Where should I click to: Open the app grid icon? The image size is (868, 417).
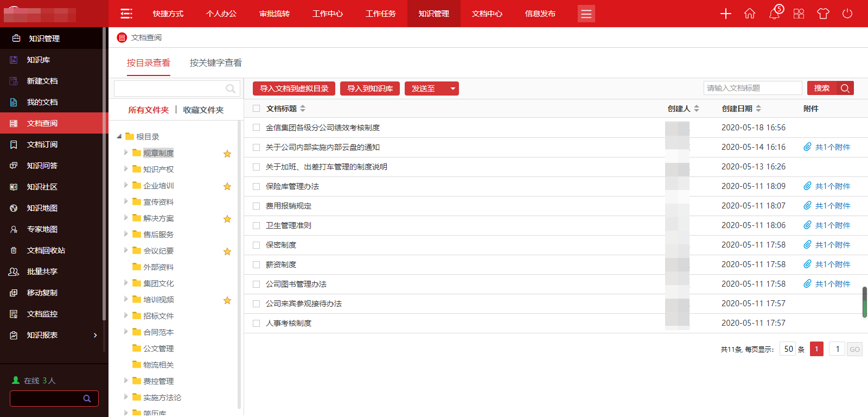(799, 14)
